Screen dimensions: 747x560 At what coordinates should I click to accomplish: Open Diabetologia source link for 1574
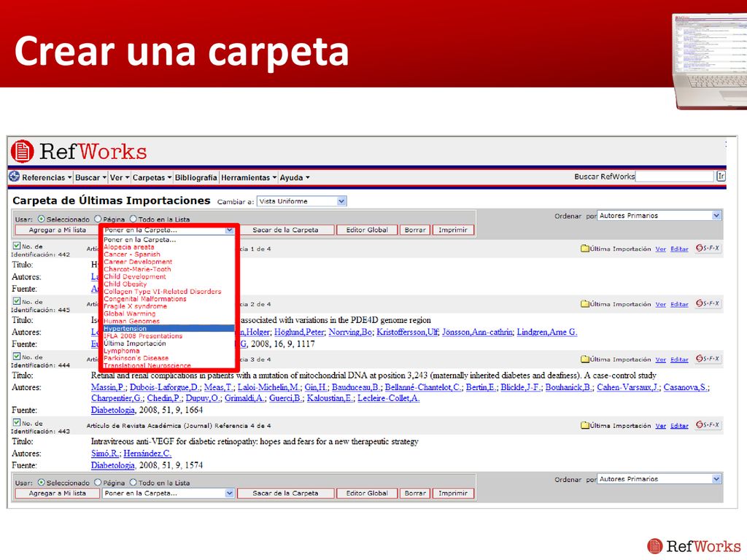point(113,465)
